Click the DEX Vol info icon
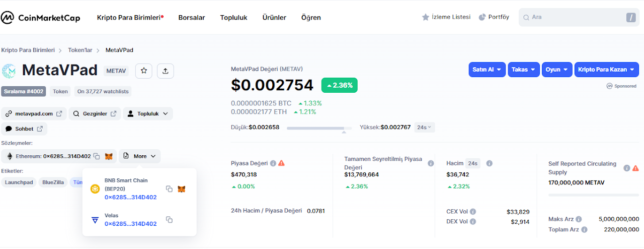Viewport: 644px width, 249px height. tap(473, 221)
